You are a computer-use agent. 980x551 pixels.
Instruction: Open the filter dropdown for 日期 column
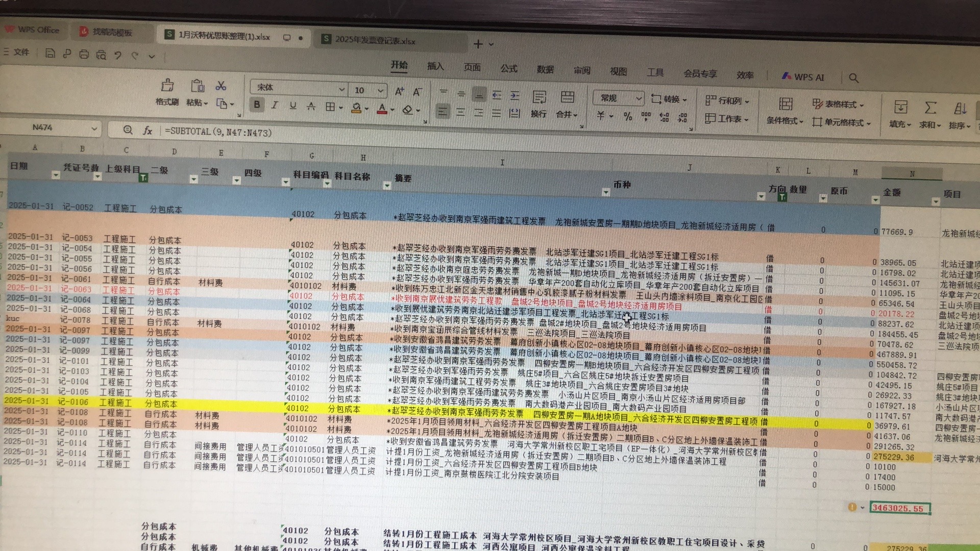pos(56,175)
